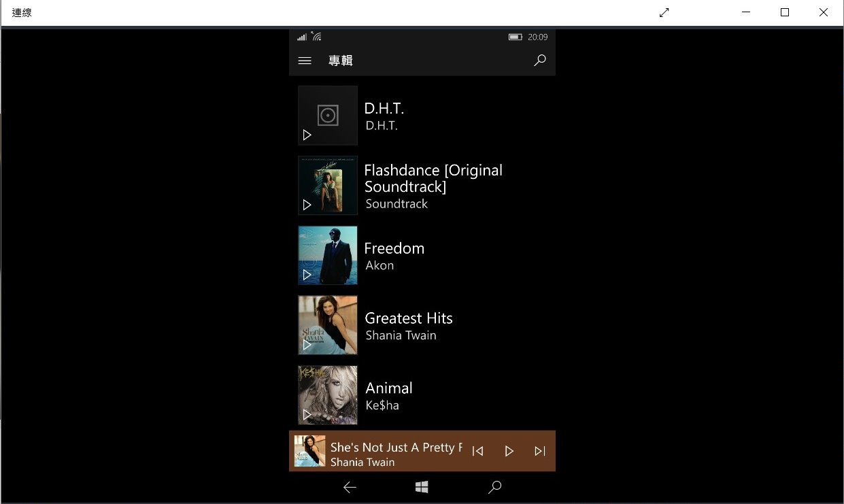The image size is (844, 504).
Task: Select the Animal album title
Action: pyautogui.click(x=389, y=388)
